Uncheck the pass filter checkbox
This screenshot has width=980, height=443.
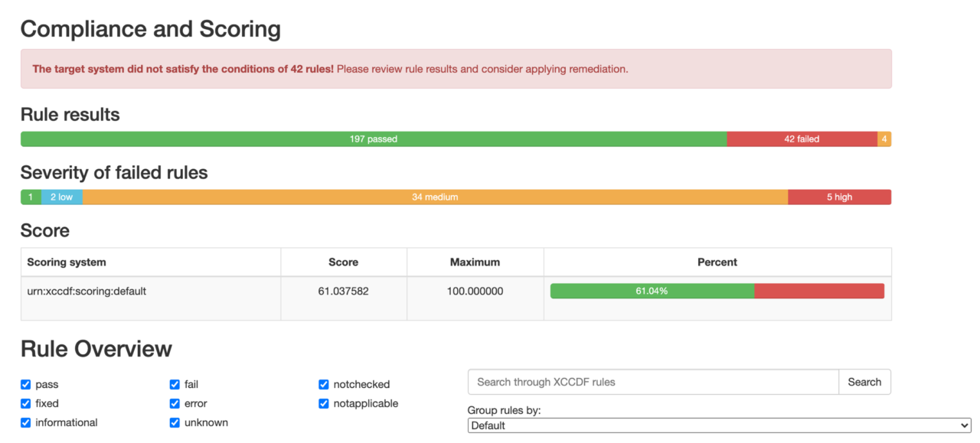(26, 385)
